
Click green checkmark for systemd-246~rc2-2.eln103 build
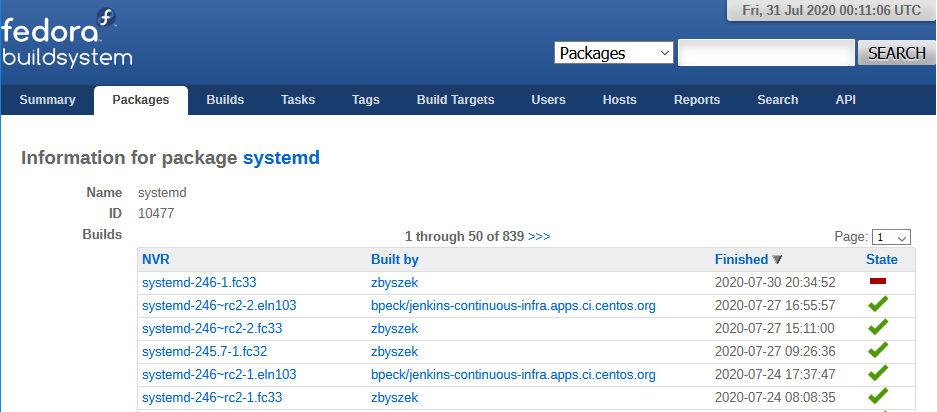point(878,305)
